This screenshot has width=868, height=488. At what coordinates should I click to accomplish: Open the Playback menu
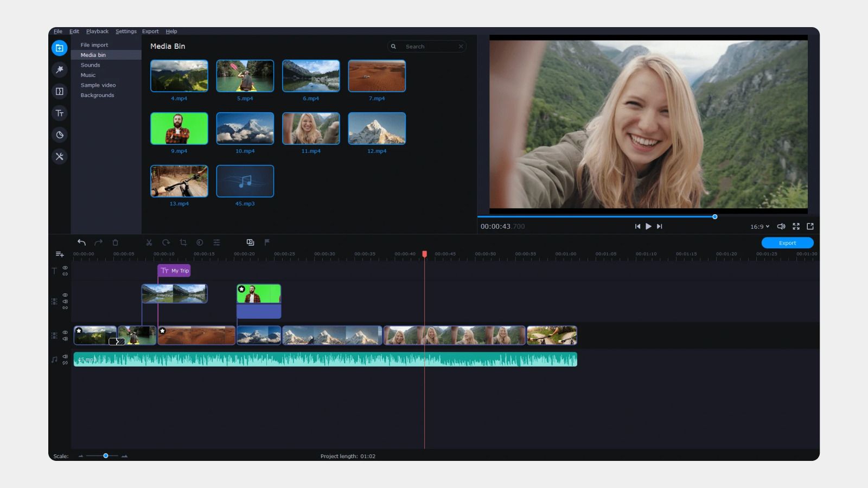tap(97, 31)
